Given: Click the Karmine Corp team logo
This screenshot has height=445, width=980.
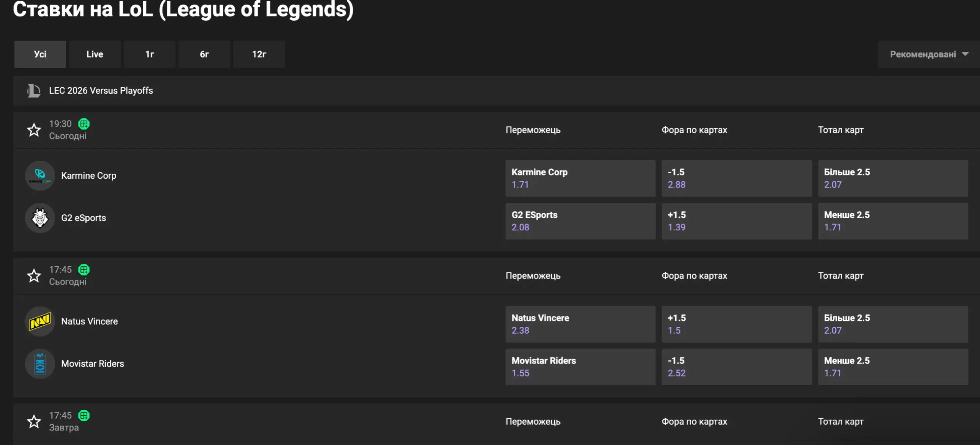Looking at the screenshot, I should point(40,176).
